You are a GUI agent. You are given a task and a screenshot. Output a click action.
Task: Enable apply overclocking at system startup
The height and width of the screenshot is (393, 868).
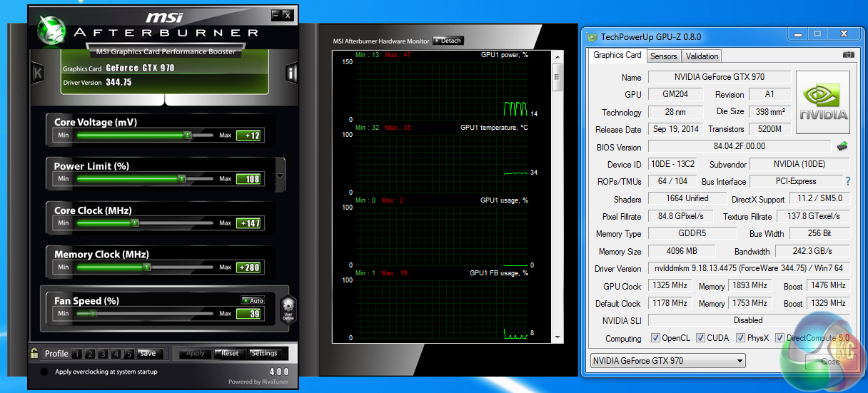(x=44, y=372)
